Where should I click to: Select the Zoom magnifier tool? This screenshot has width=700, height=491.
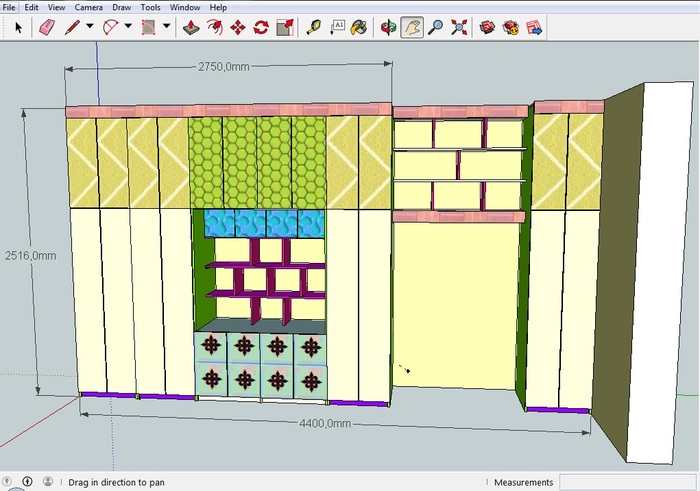tap(435, 28)
